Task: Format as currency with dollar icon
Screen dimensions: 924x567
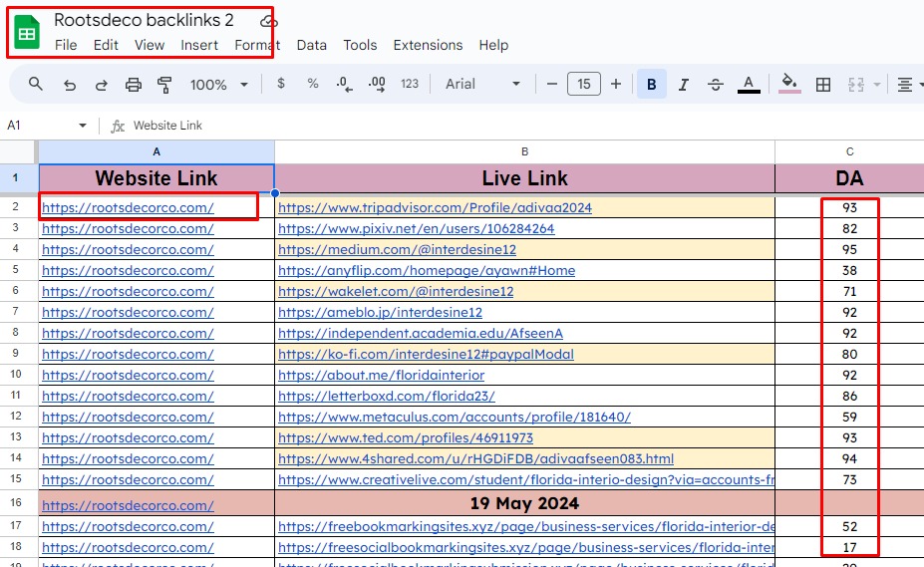Action: point(281,85)
